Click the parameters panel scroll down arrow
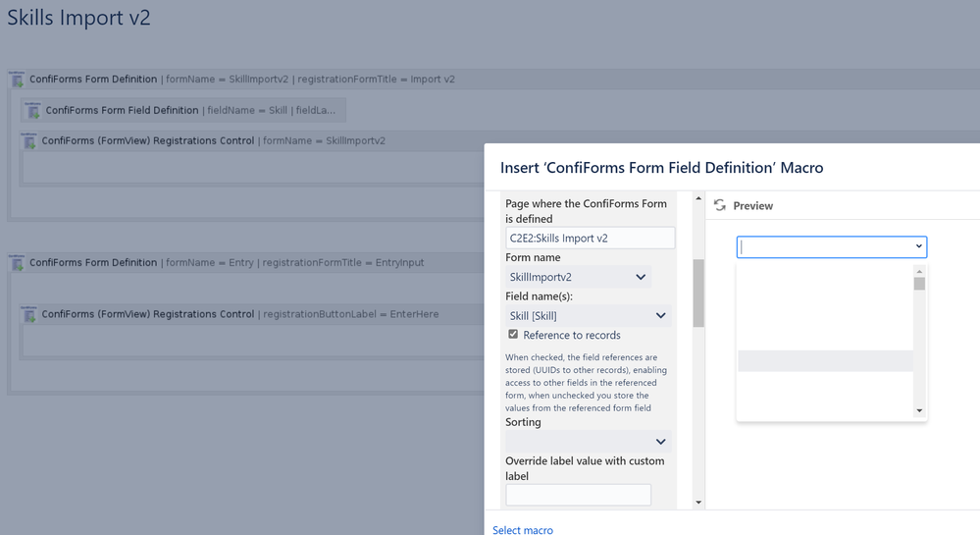Viewport: 980px width, 535px height. click(698, 502)
